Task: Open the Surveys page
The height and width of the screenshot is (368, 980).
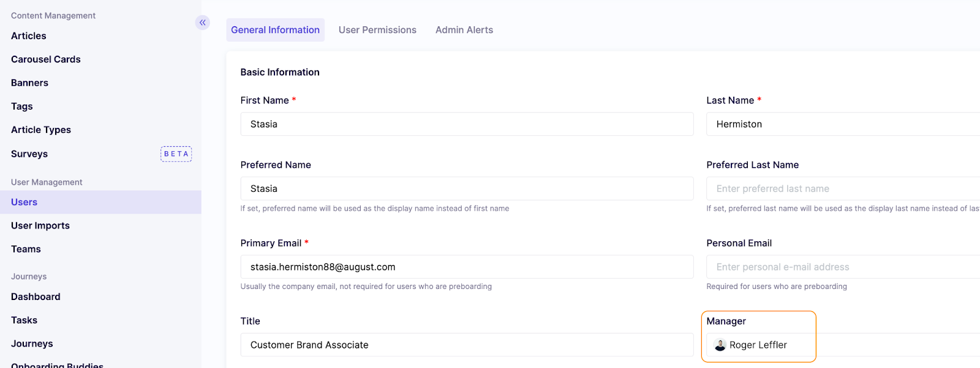Action: point(29,154)
